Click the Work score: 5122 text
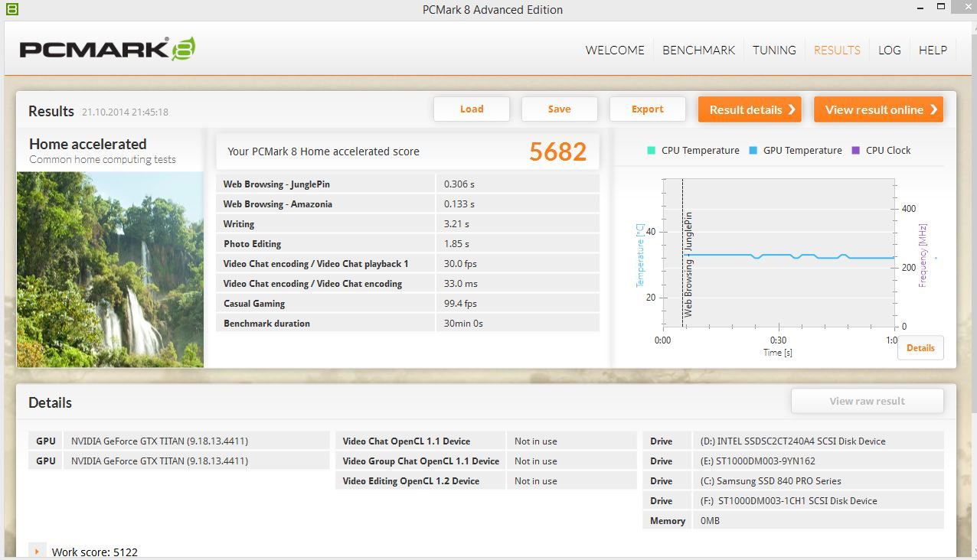Image resolution: width=977 pixels, height=560 pixels. point(95,552)
